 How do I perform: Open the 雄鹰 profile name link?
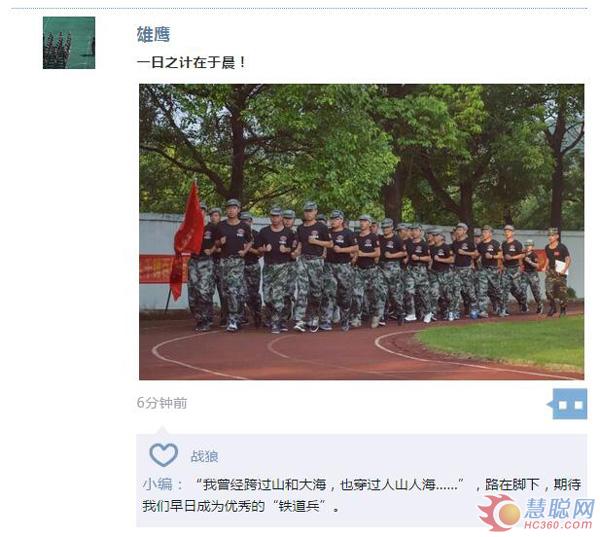[153, 34]
